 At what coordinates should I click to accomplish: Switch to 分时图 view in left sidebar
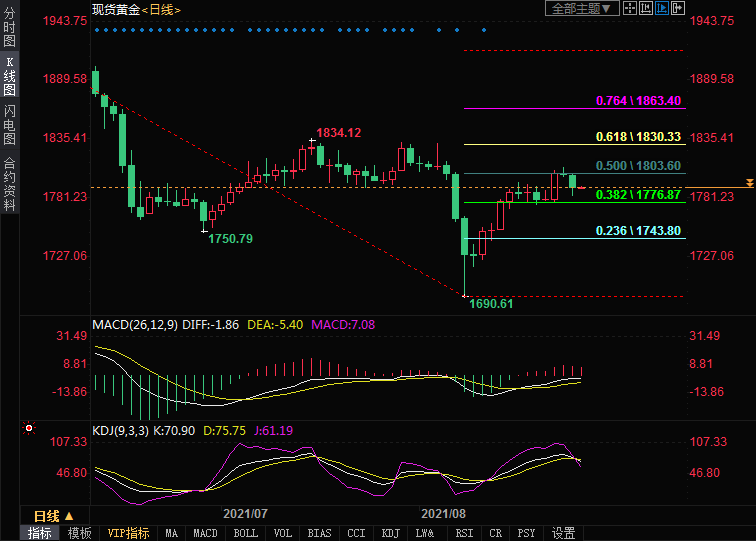[9, 28]
